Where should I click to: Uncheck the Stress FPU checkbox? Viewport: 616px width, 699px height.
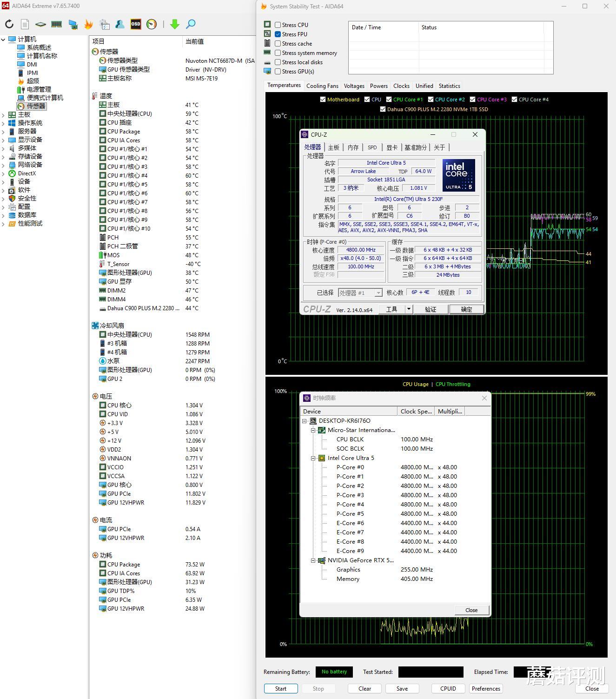click(x=278, y=34)
